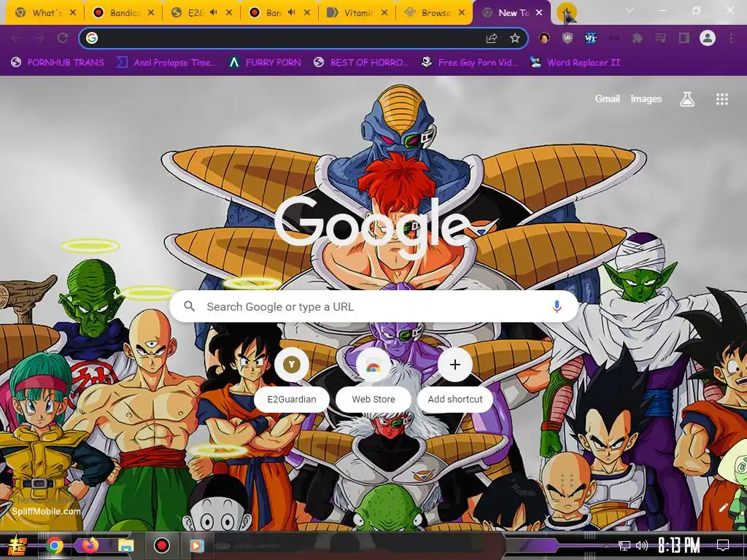This screenshot has height=560, width=747.
Task: Open Firefox from the taskbar
Action: pyautogui.click(x=90, y=545)
